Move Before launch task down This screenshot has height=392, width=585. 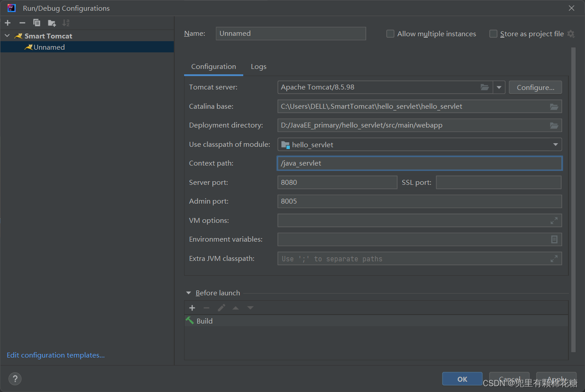click(x=250, y=308)
